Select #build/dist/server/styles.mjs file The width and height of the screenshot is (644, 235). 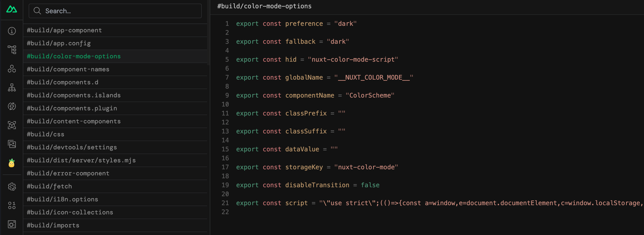pos(115,160)
